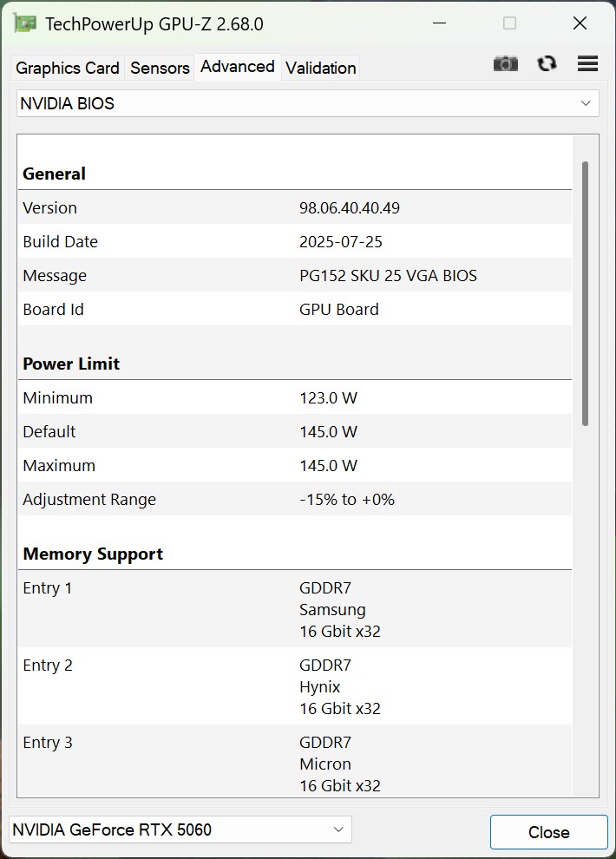Expand the NVIDIA BIOS dropdown
Image resolution: width=616 pixels, height=859 pixels.
pyautogui.click(x=308, y=103)
